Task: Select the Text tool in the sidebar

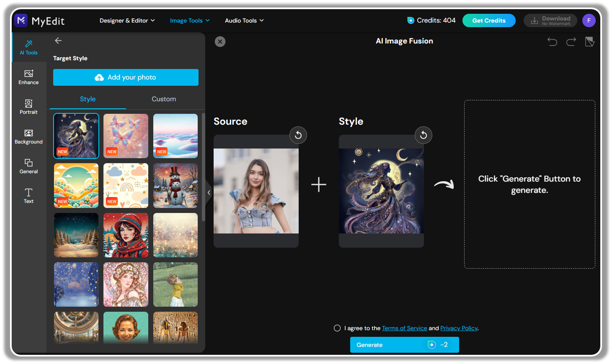Action: pyautogui.click(x=28, y=195)
